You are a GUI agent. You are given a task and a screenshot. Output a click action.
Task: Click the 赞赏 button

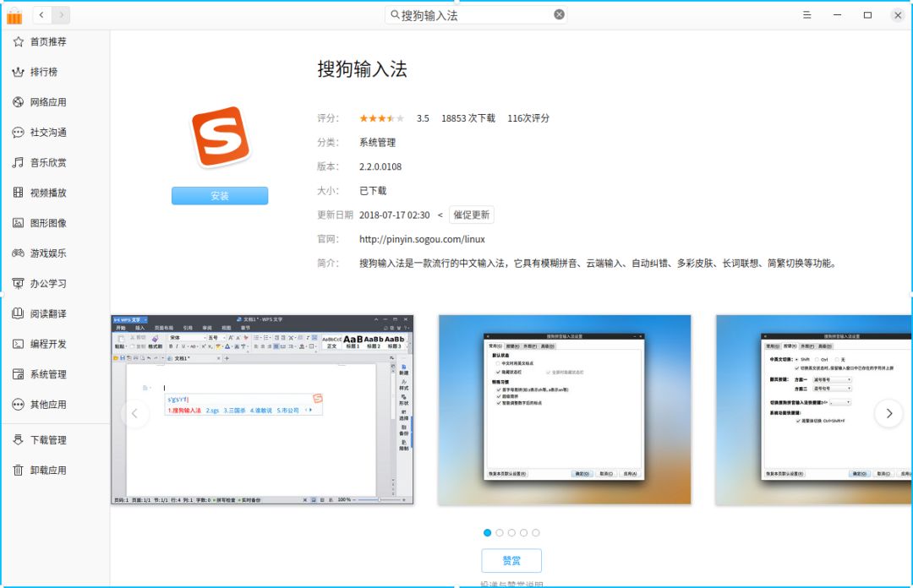(511, 561)
